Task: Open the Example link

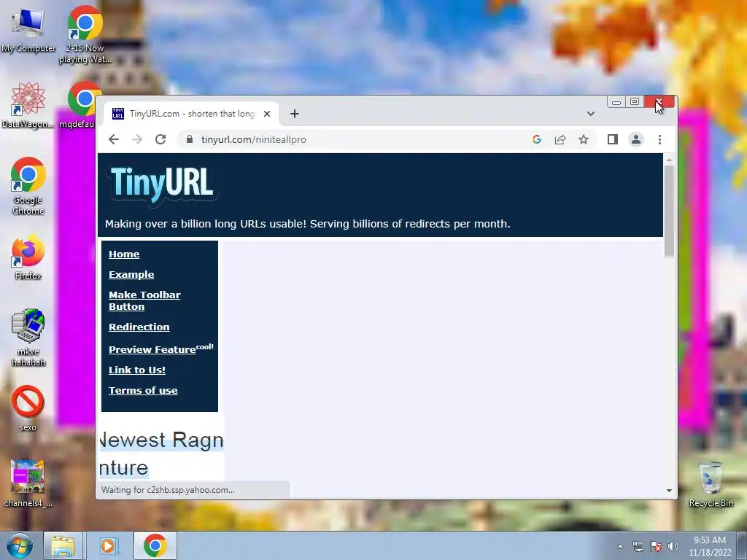Action: click(x=131, y=275)
